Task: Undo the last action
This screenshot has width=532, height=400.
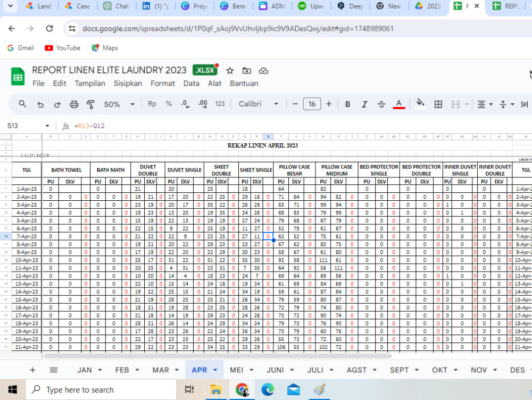Action: [x=40, y=104]
